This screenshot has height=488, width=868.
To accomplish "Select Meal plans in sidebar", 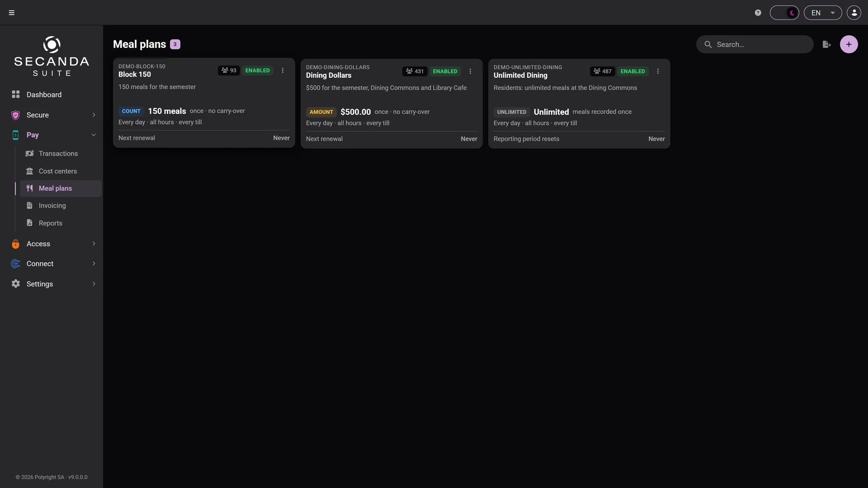I will click(x=61, y=188).
